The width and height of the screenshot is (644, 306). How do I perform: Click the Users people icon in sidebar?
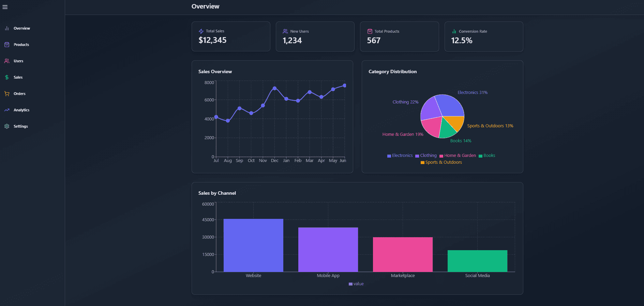7,61
